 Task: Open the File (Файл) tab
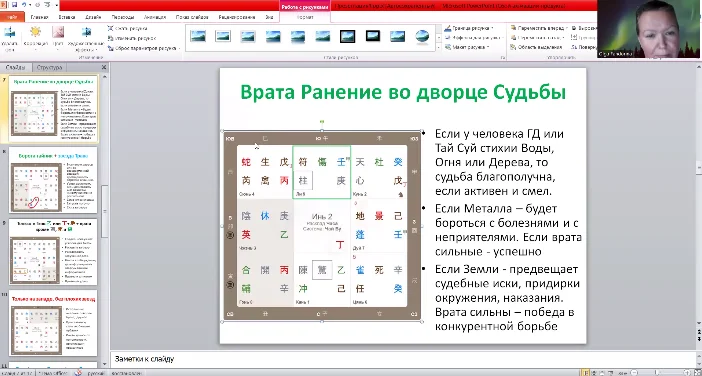click(12, 17)
